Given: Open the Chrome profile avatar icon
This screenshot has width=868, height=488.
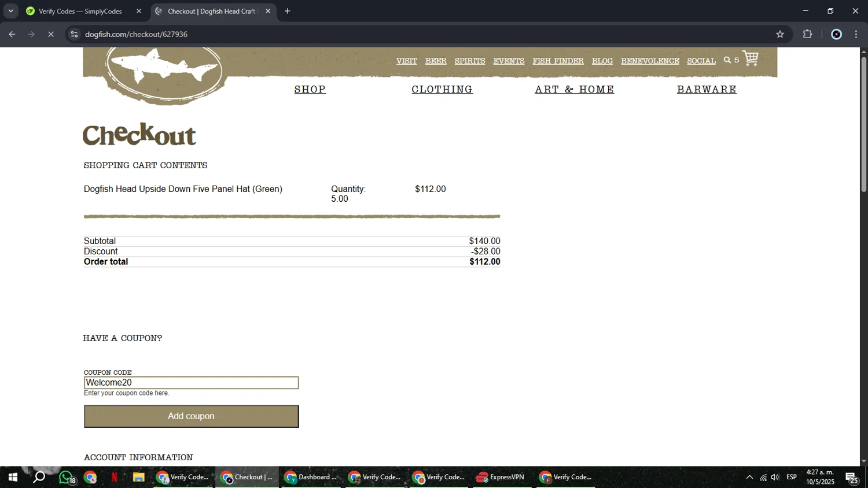Looking at the screenshot, I should pos(836,34).
